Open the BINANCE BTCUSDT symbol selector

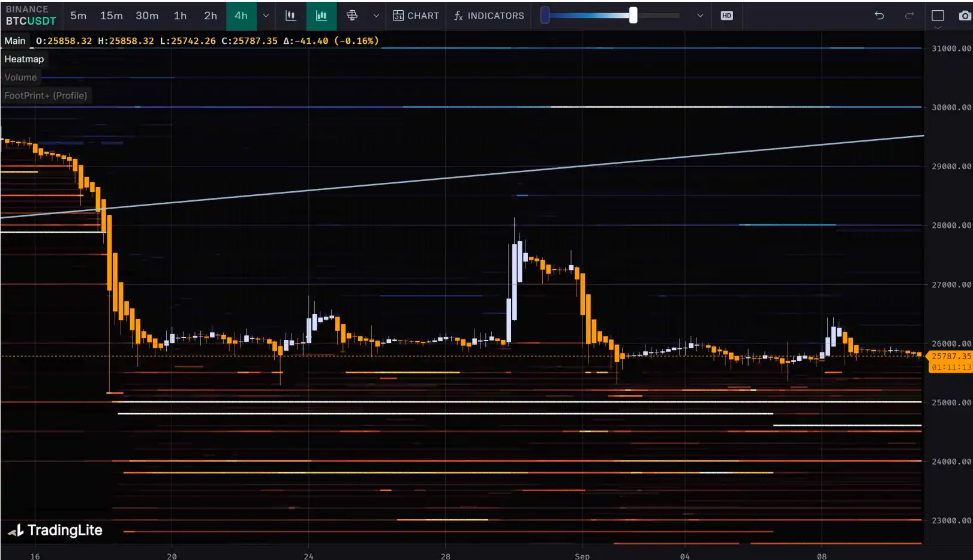31,16
